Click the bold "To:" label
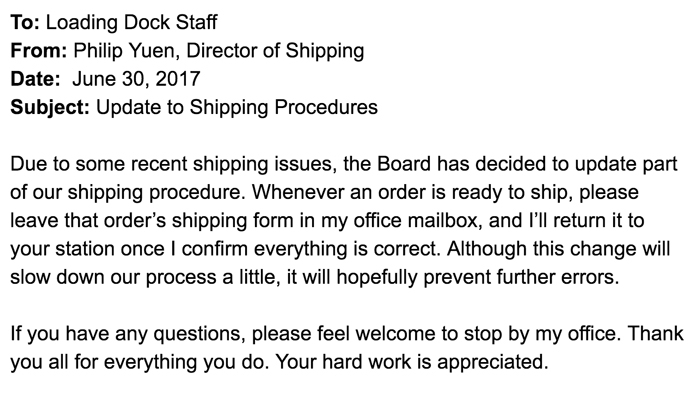This screenshot has height=395, width=700. coord(25,22)
